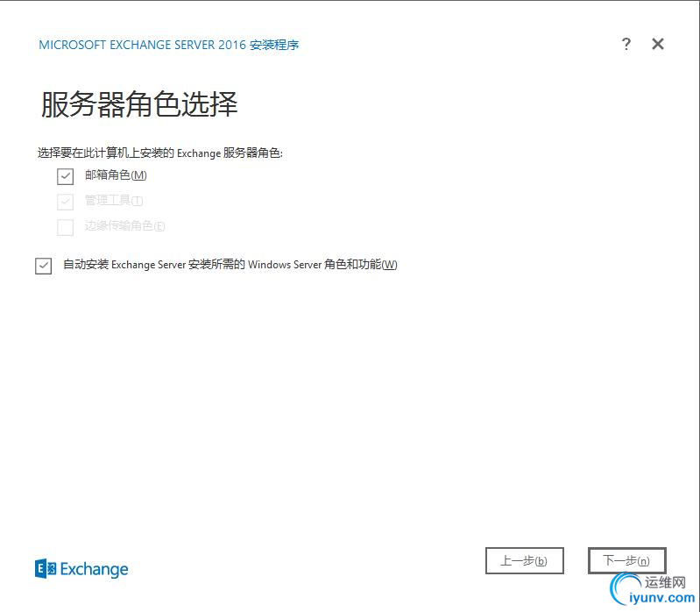
Task: Tick the 边缘传输角色(E) checkbox
Action: tap(65, 227)
